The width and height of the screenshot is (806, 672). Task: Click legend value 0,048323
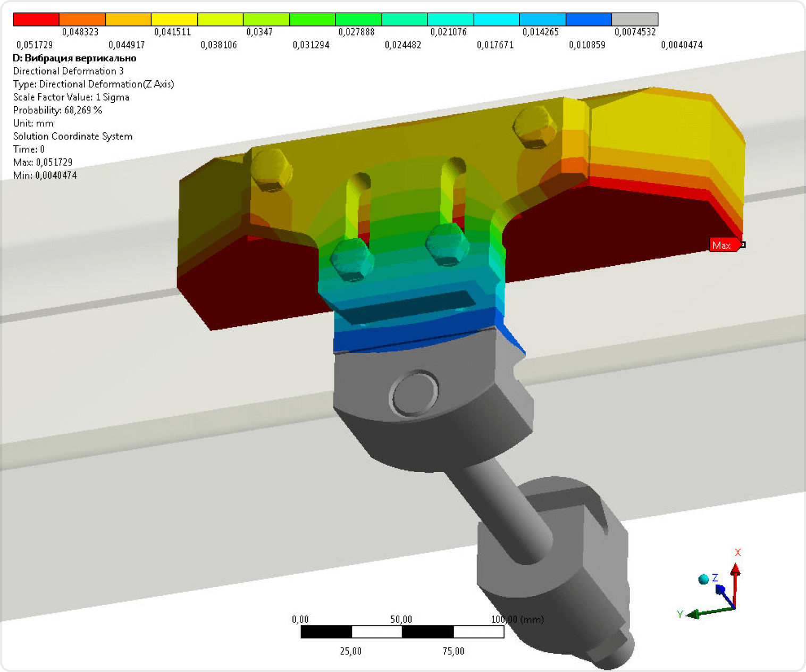[80, 32]
